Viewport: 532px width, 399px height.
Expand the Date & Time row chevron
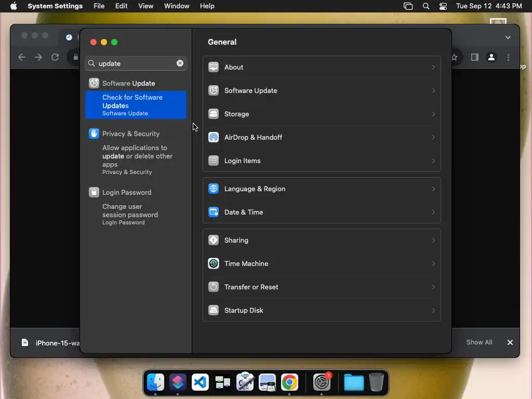click(433, 212)
